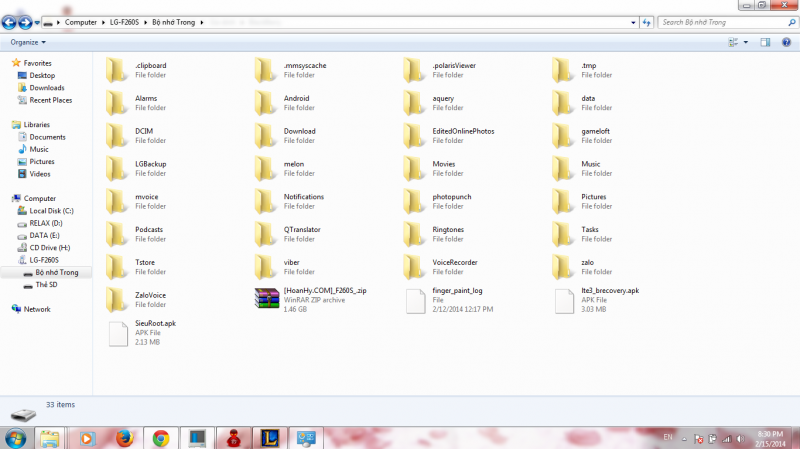Click the VoiceRecorder folder name

point(455,262)
